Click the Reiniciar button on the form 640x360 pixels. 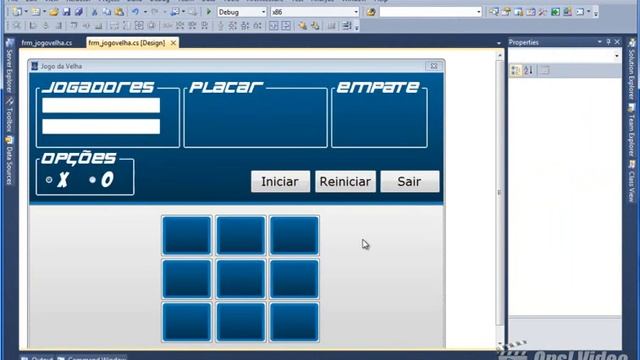click(345, 182)
